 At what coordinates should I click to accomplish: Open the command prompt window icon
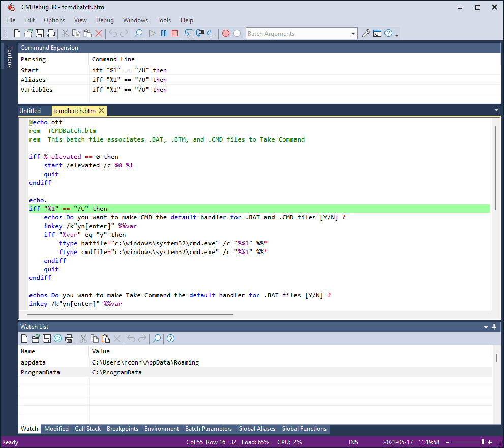(377, 33)
